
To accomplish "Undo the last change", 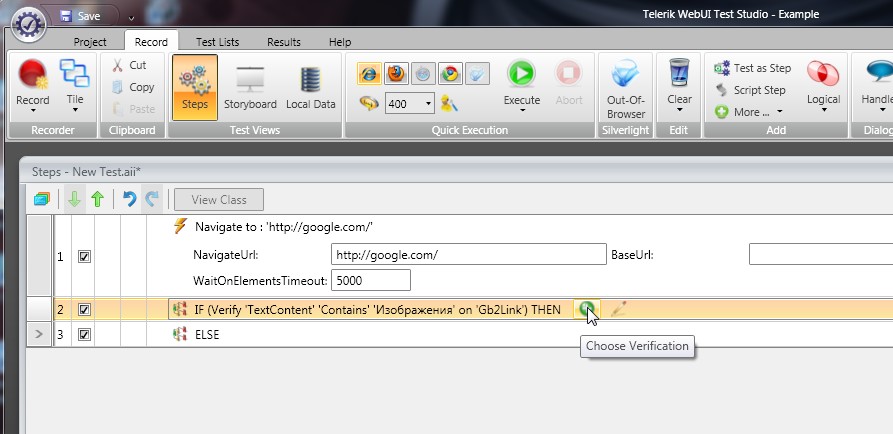I will point(129,199).
